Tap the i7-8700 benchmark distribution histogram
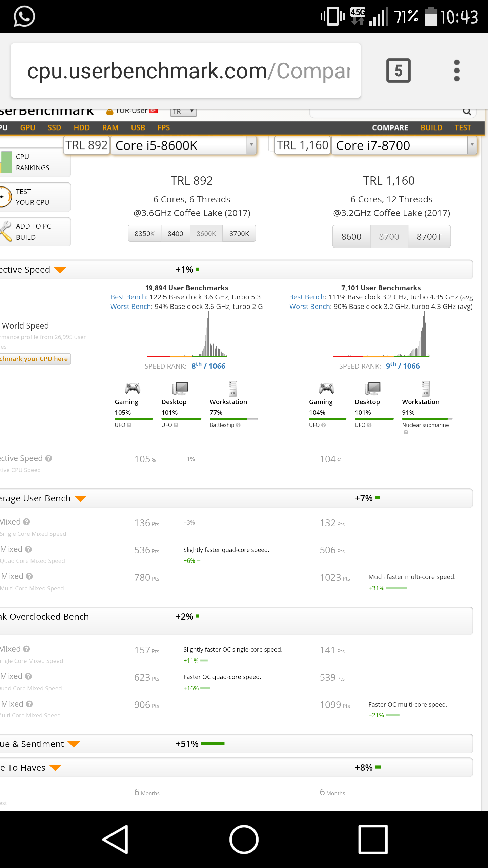The height and width of the screenshot is (868, 488). tap(381, 335)
